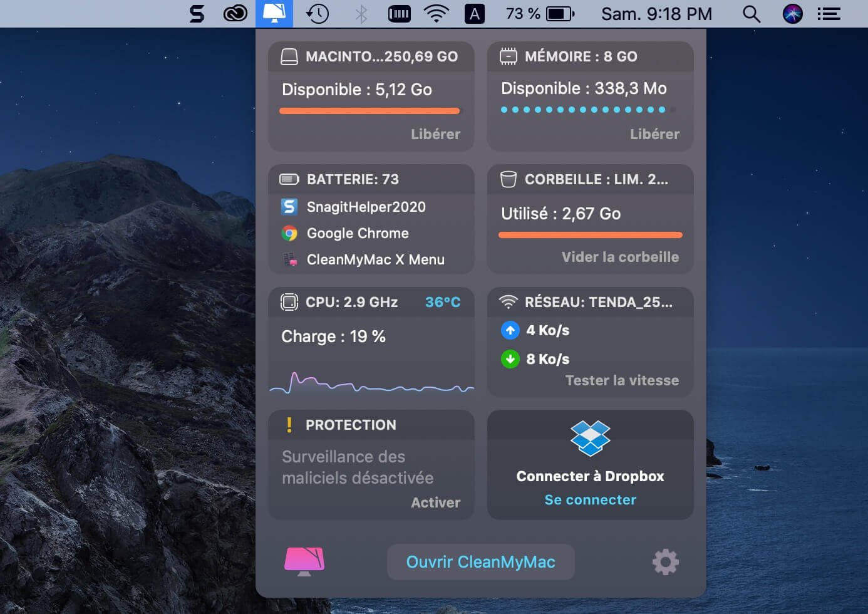This screenshot has height=614, width=868.
Task: Click BATTERIE: 73 header
Action: click(353, 179)
